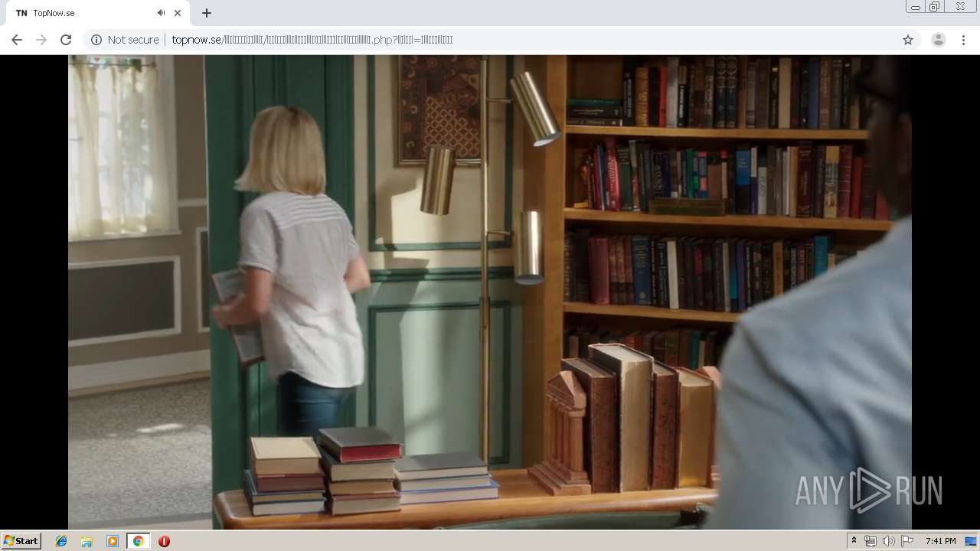980x551 pixels.
Task: Restore down the Chrome window
Action: coord(935,7)
